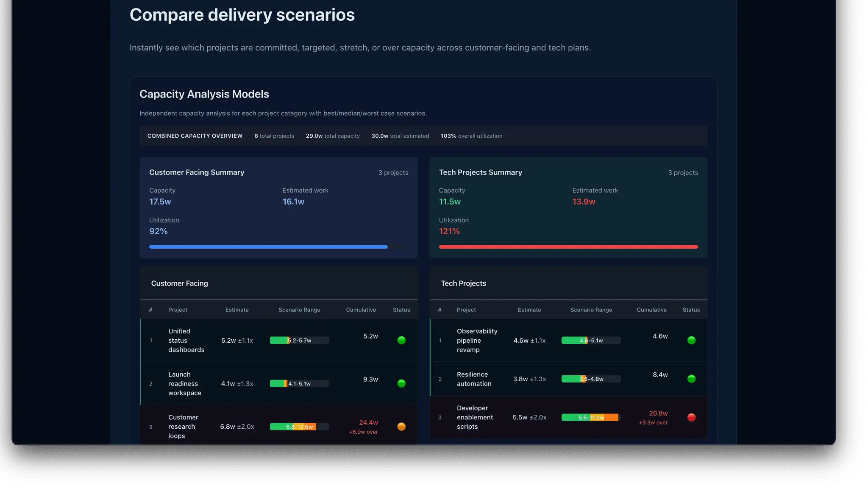
Task: Open the Launch readiness workspace project row
Action: pos(279,383)
